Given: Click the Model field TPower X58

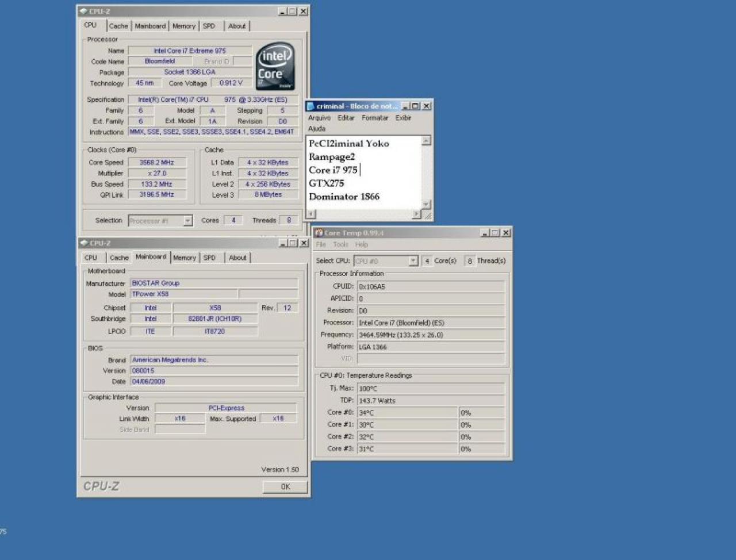Looking at the screenshot, I should click(184, 294).
